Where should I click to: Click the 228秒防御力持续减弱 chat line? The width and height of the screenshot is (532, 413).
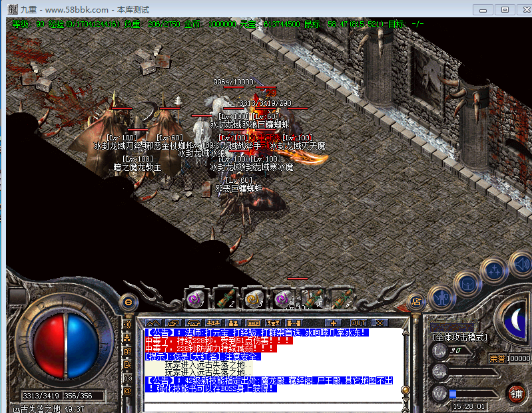coord(210,348)
